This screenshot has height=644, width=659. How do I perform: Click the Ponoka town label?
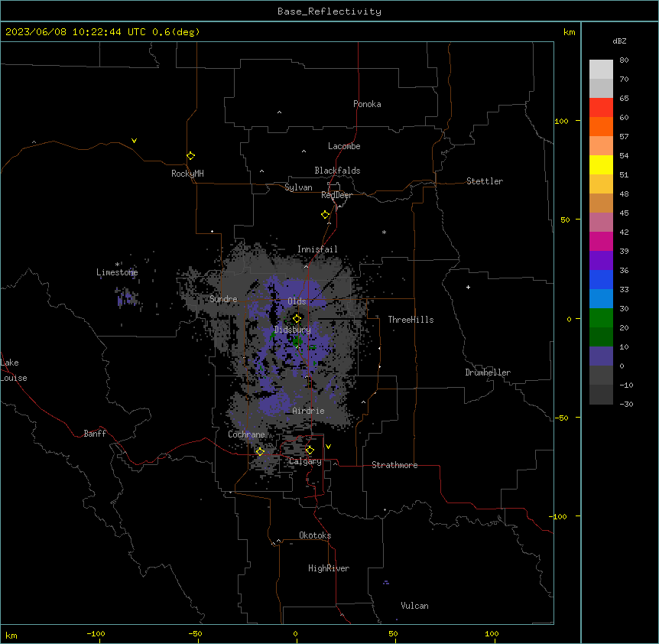tap(367, 104)
